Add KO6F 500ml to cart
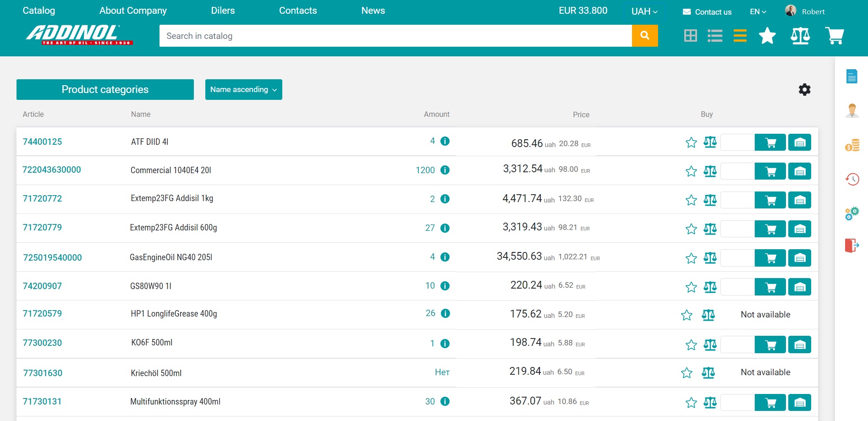 pyautogui.click(x=770, y=344)
